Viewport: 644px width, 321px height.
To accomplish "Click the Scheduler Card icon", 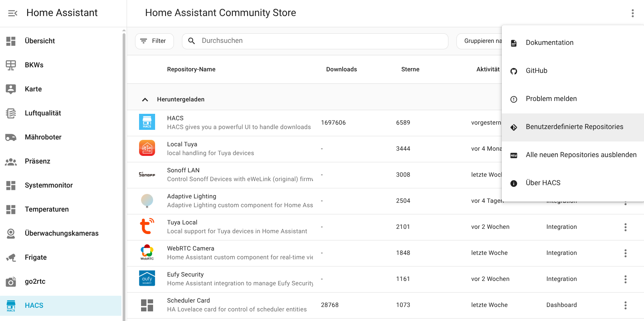I will point(147,305).
